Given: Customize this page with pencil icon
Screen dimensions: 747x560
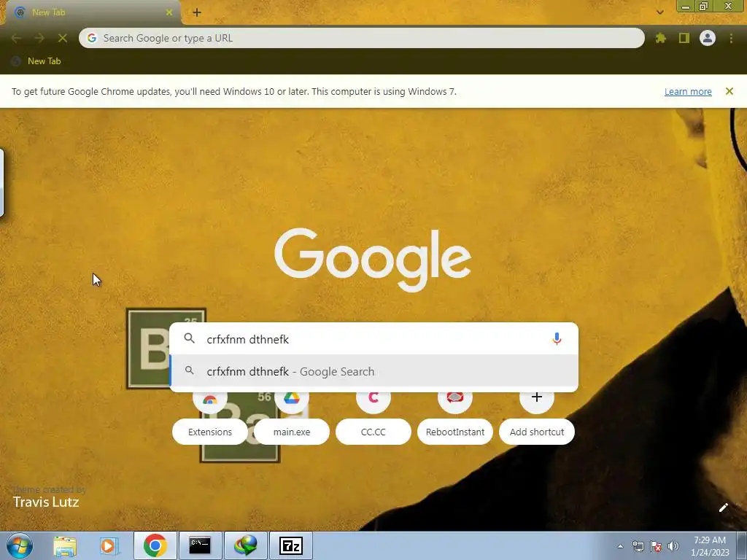Looking at the screenshot, I should [x=723, y=507].
